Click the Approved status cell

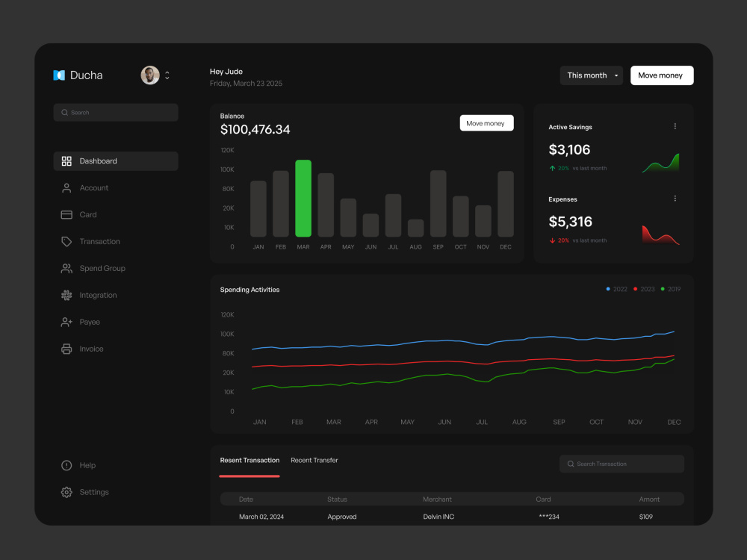342,517
